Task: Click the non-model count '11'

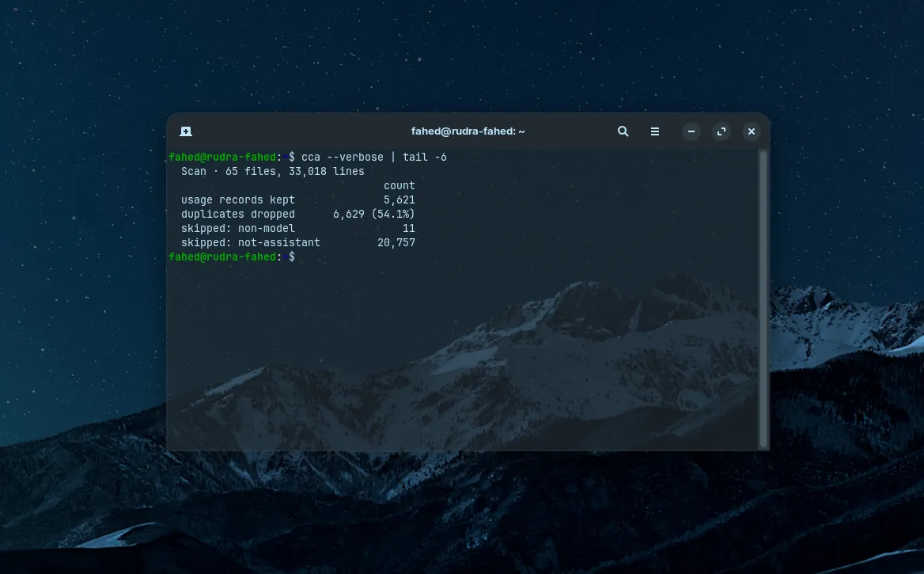Action: pyautogui.click(x=409, y=228)
